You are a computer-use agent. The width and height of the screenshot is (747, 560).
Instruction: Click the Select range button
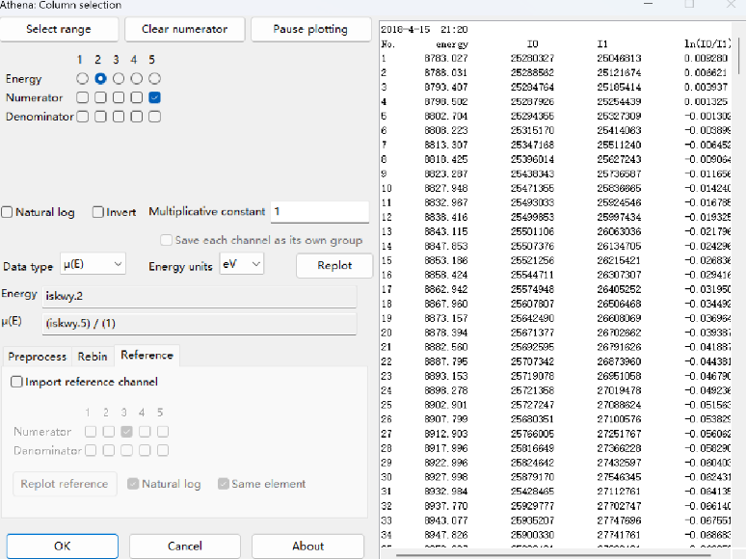[x=59, y=29]
